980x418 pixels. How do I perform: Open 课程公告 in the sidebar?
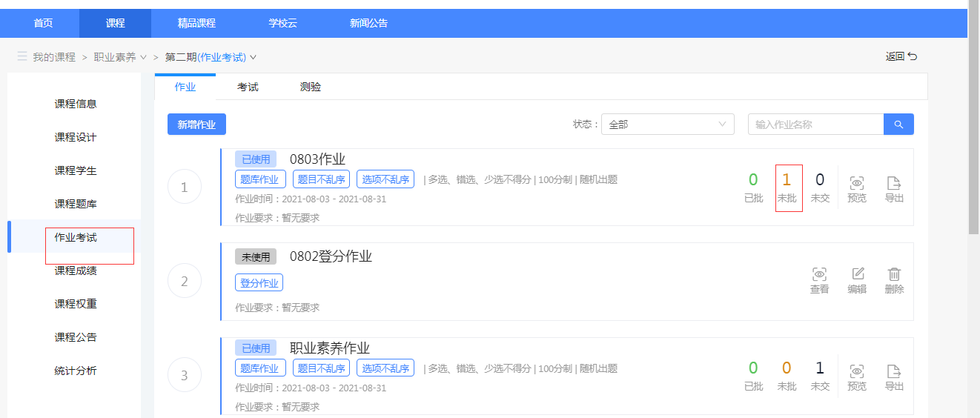point(76,337)
